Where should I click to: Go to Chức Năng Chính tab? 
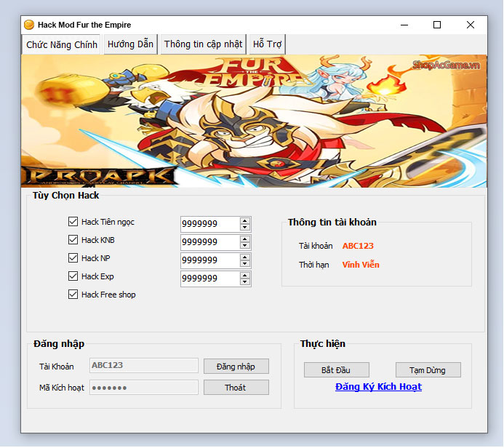pyautogui.click(x=62, y=44)
